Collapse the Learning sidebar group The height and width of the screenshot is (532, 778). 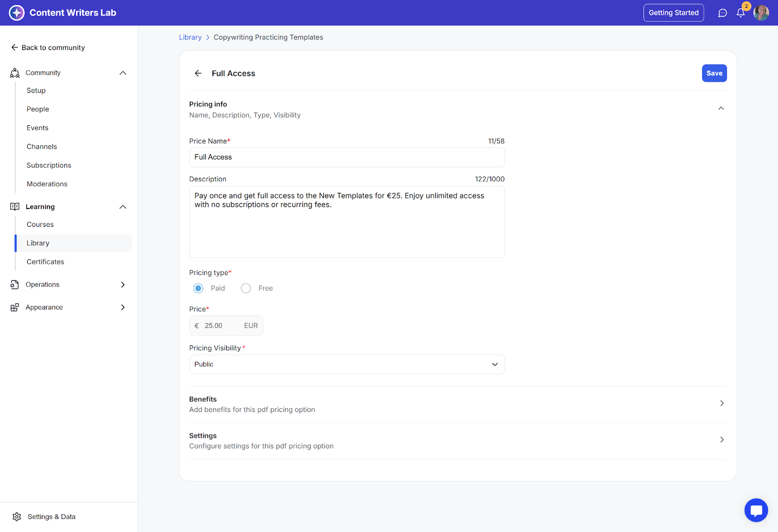(123, 207)
